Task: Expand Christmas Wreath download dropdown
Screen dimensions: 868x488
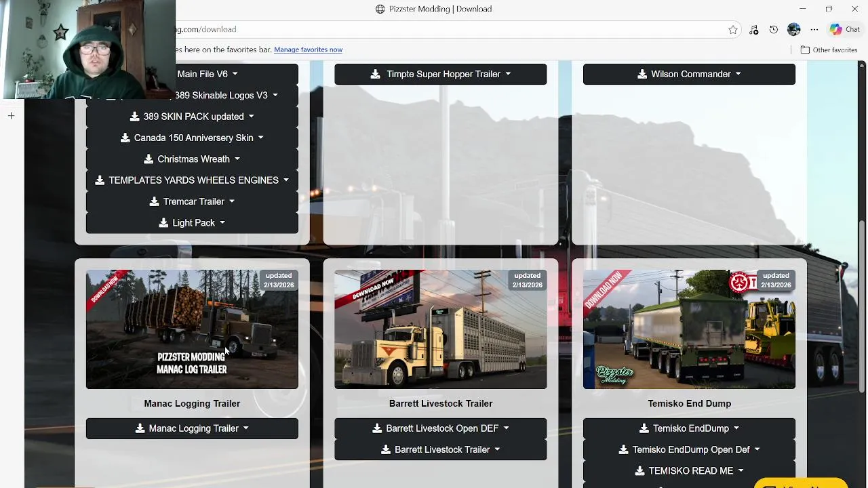Action: click(x=192, y=159)
